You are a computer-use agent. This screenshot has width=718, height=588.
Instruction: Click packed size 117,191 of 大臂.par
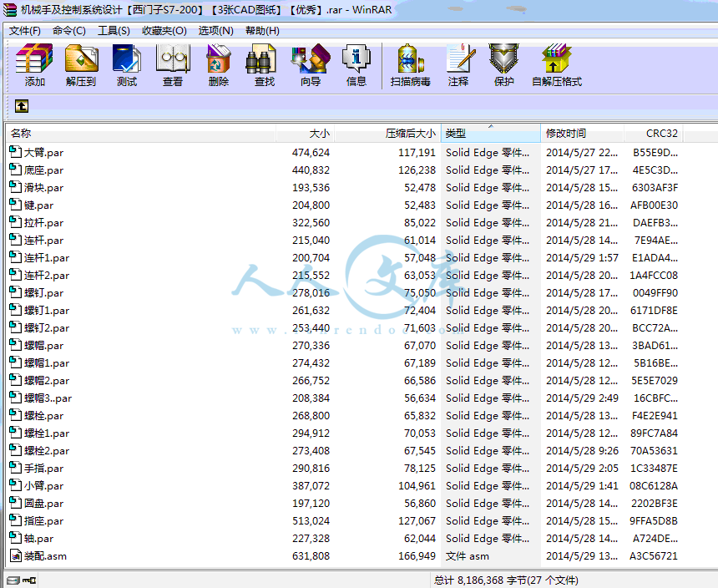(x=417, y=153)
